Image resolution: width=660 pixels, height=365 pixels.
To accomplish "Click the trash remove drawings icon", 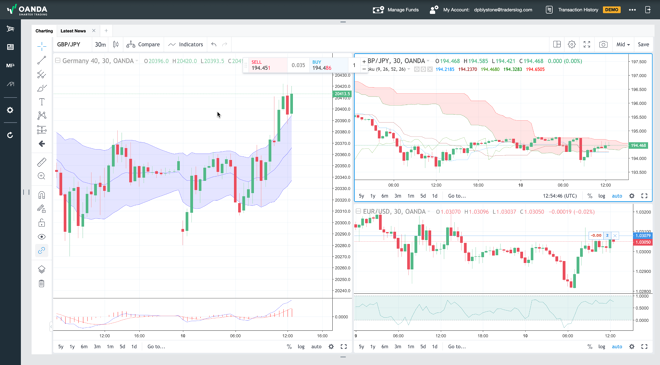I will (x=41, y=284).
